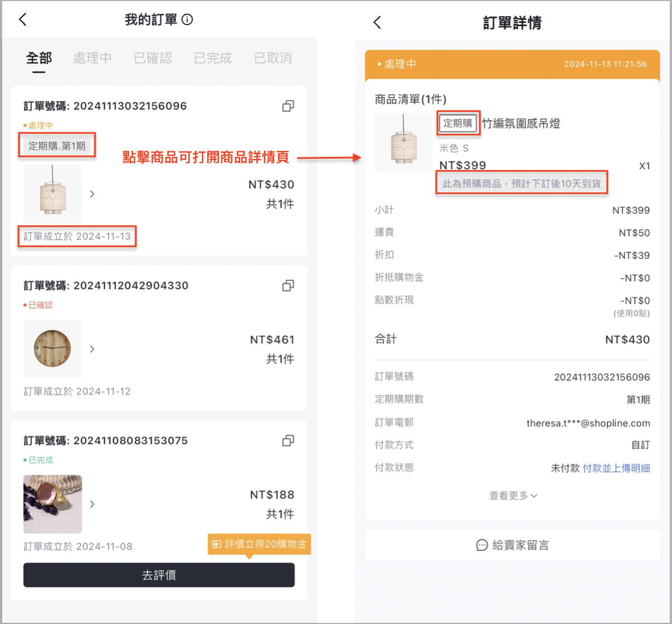Open ring product thumbnail
The height and width of the screenshot is (624, 672).
coord(53,504)
